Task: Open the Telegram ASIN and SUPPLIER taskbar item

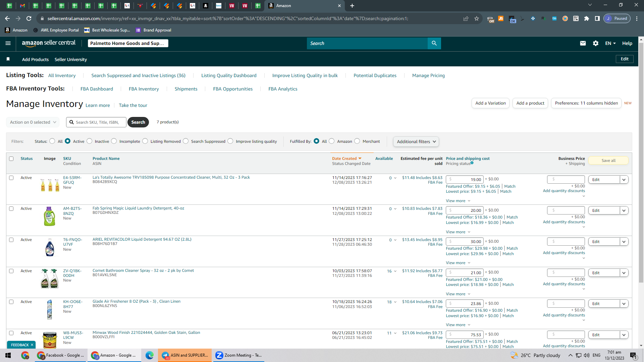Action: (x=185, y=355)
